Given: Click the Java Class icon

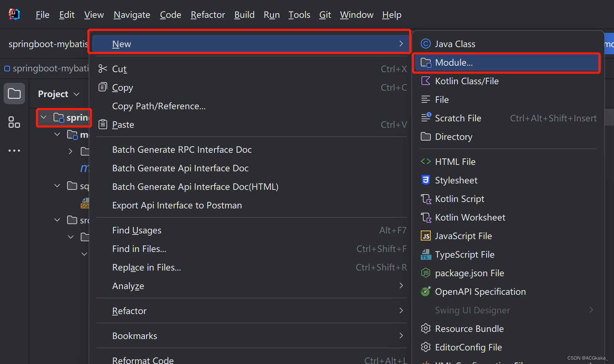Looking at the screenshot, I should tap(425, 44).
